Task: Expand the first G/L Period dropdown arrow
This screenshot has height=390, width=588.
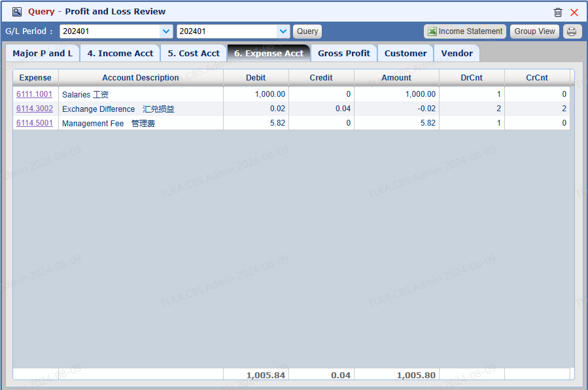Action: [x=165, y=31]
